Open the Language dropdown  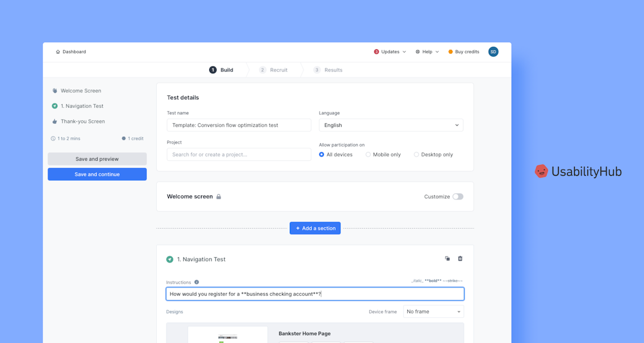pos(391,125)
